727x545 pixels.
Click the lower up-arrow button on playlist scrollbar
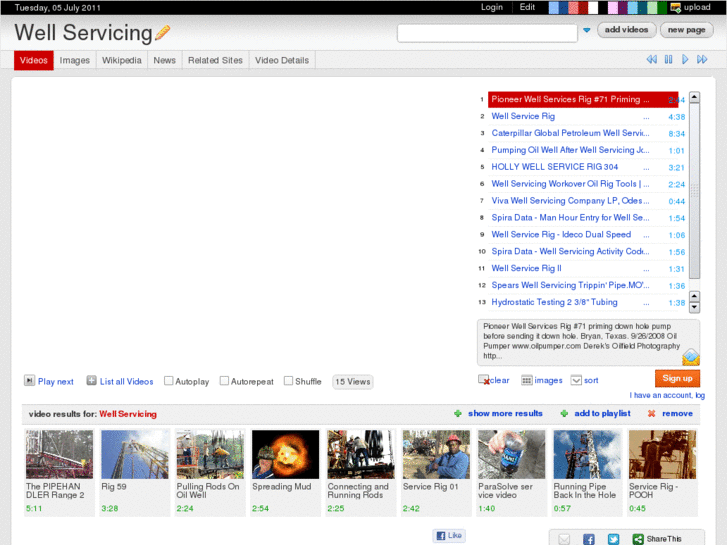coord(695,296)
